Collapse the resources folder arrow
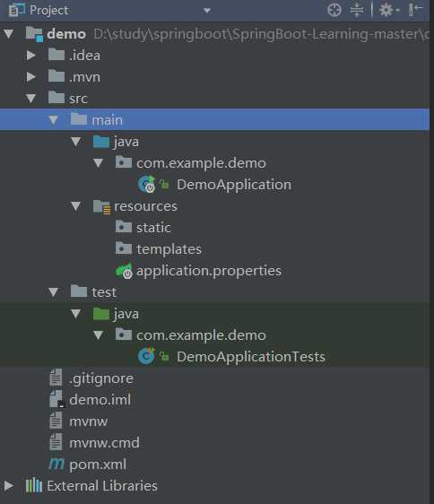This screenshot has height=504, width=434. pyautogui.click(x=76, y=206)
